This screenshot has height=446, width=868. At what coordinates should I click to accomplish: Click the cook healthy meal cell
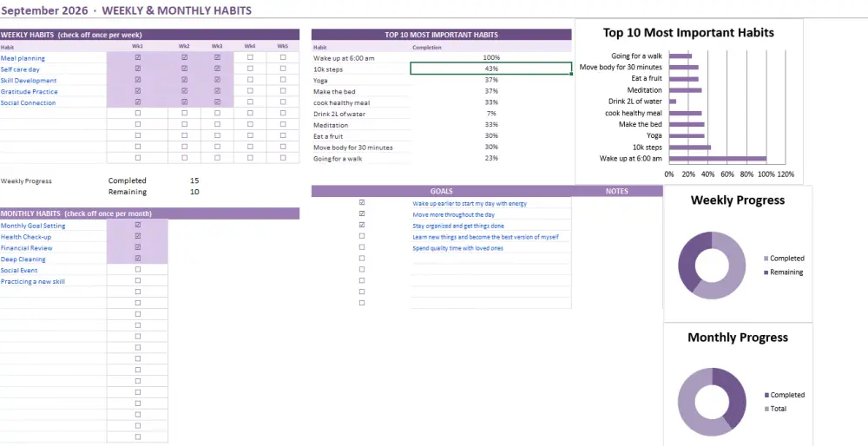pos(361,102)
